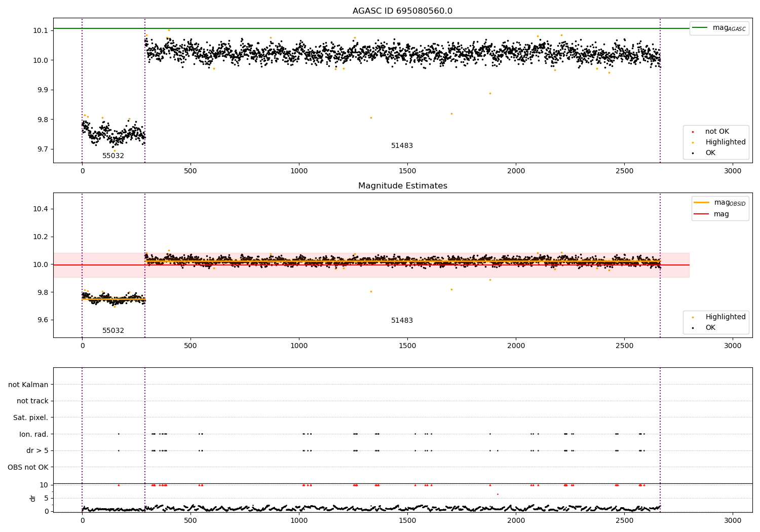Click the orange line swatch beside mag OBSID legend entry
This screenshot has width=760, height=532.
click(x=701, y=203)
